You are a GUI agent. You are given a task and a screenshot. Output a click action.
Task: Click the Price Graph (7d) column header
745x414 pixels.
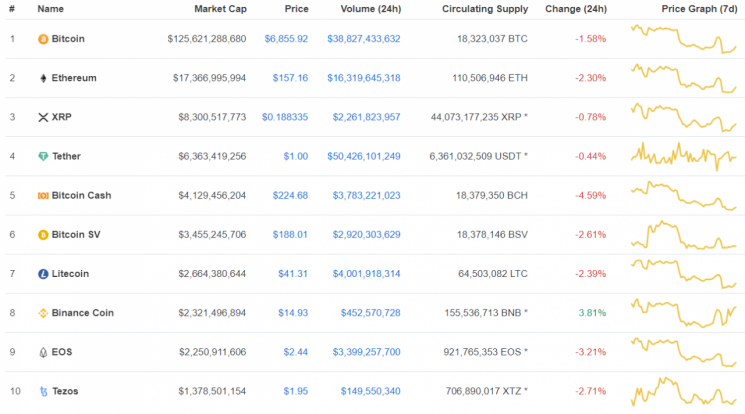[699, 9]
